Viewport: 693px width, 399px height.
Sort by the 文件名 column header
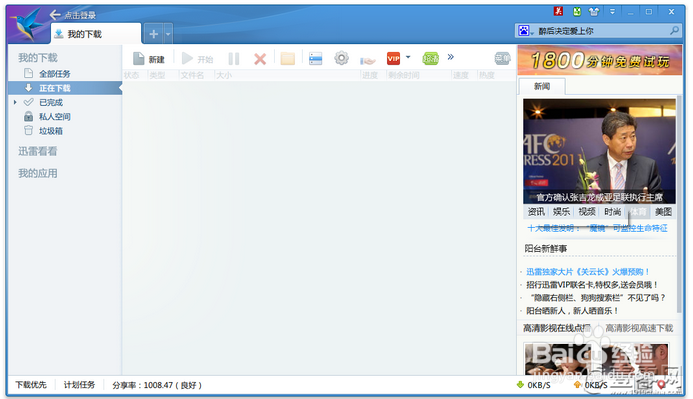pos(192,75)
